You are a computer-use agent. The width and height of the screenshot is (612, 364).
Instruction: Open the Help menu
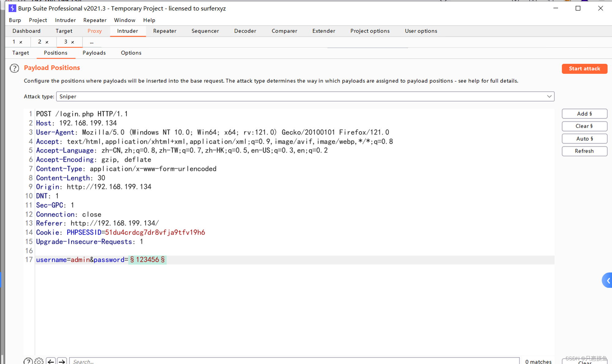click(x=149, y=20)
